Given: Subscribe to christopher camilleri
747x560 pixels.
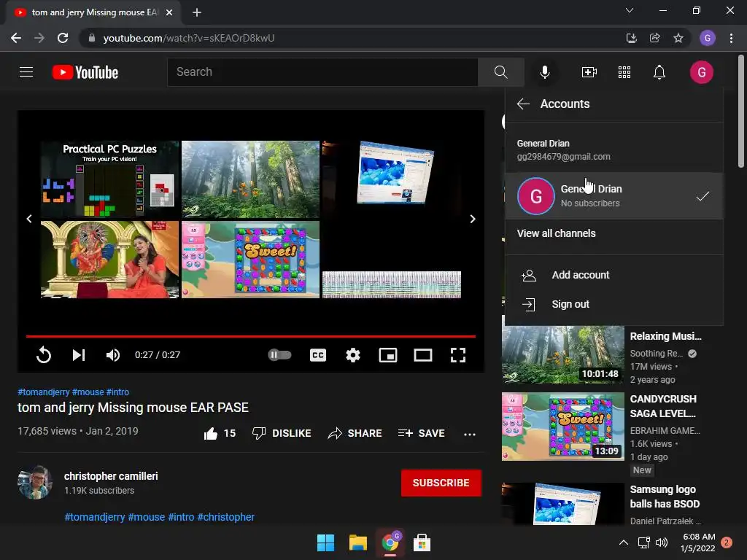Looking at the screenshot, I should [x=441, y=483].
